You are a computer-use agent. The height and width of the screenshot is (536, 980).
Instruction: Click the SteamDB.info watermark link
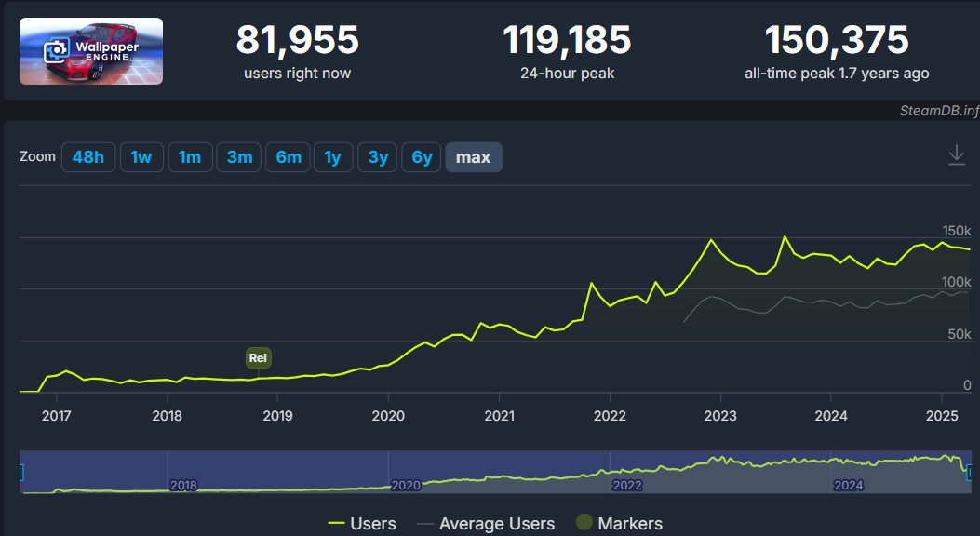click(x=939, y=111)
